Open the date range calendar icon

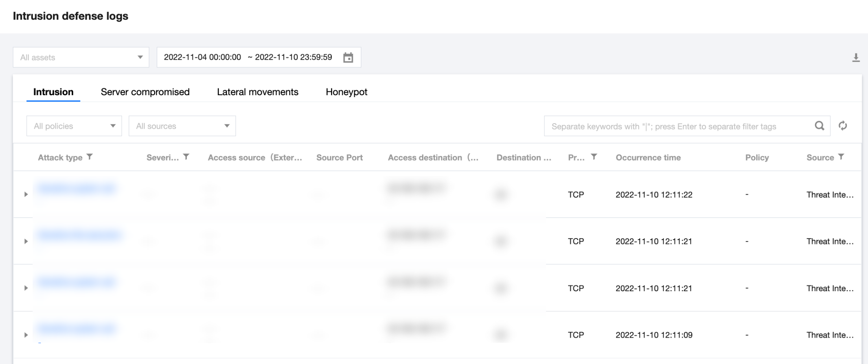(x=348, y=57)
